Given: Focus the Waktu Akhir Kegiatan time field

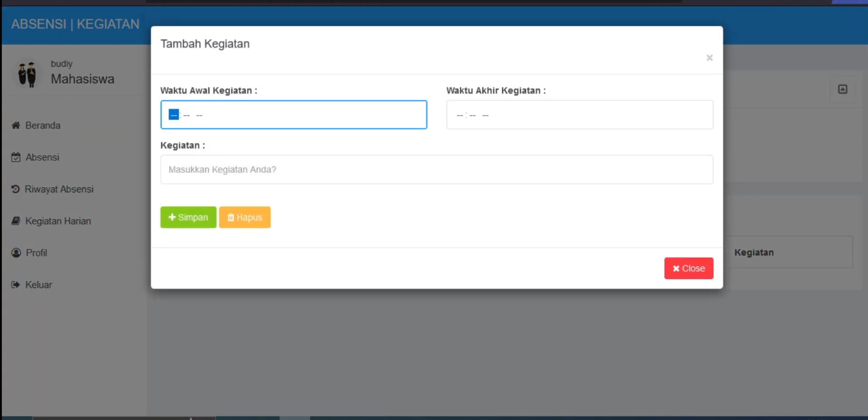Looking at the screenshot, I should pos(580,115).
